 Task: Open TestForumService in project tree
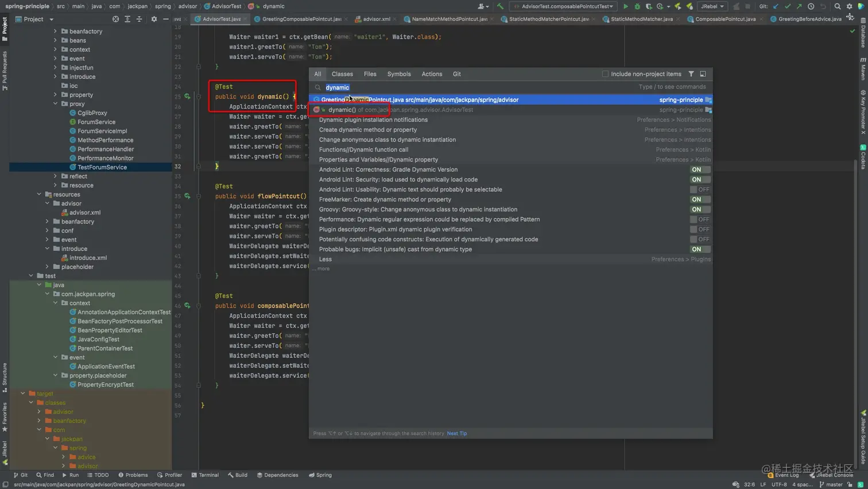coord(102,167)
